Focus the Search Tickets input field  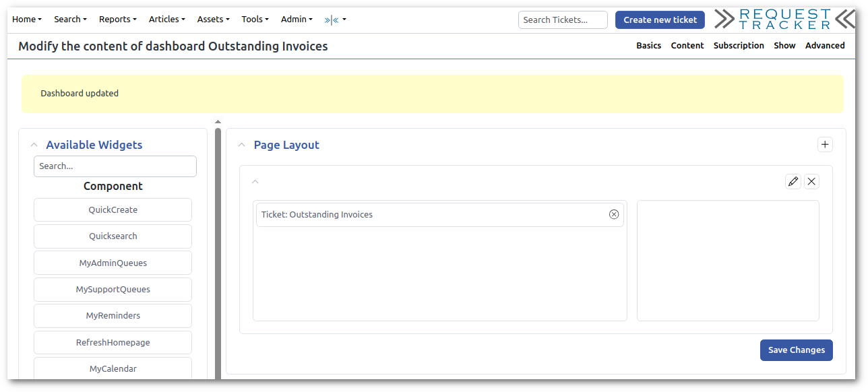pyautogui.click(x=563, y=20)
